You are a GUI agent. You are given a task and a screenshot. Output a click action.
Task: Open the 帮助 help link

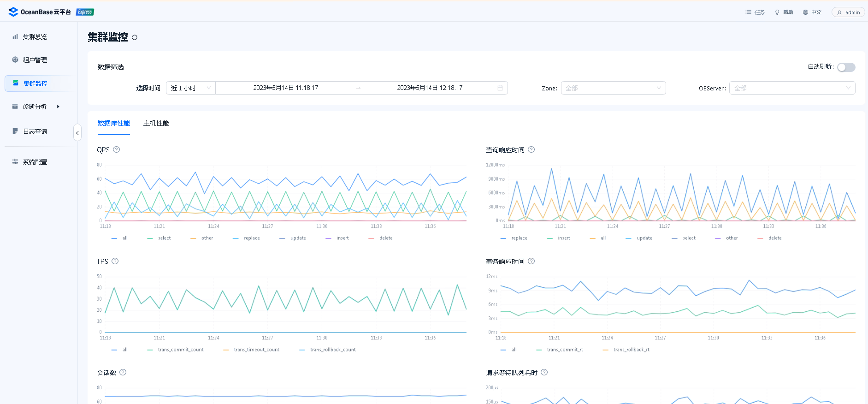tap(784, 12)
